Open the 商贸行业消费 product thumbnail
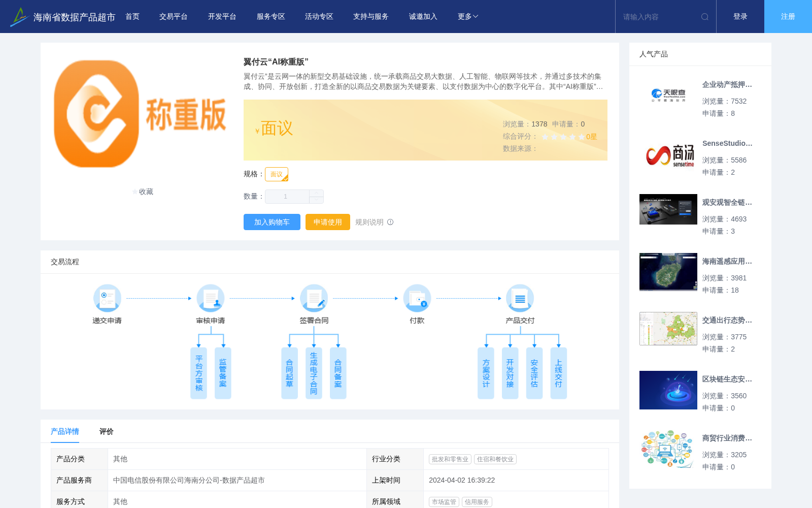 (x=668, y=449)
